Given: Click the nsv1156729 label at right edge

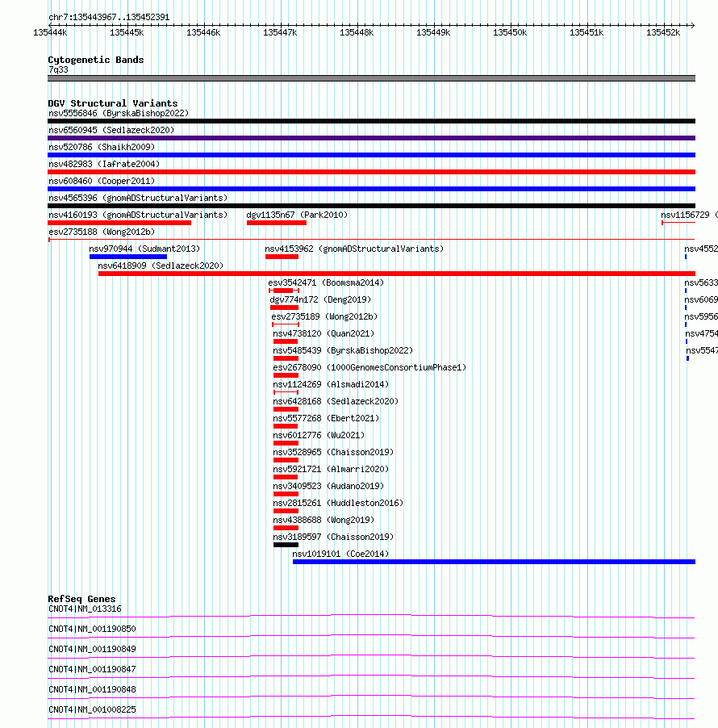Looking at the screenshot, I should tap(689, 215).
